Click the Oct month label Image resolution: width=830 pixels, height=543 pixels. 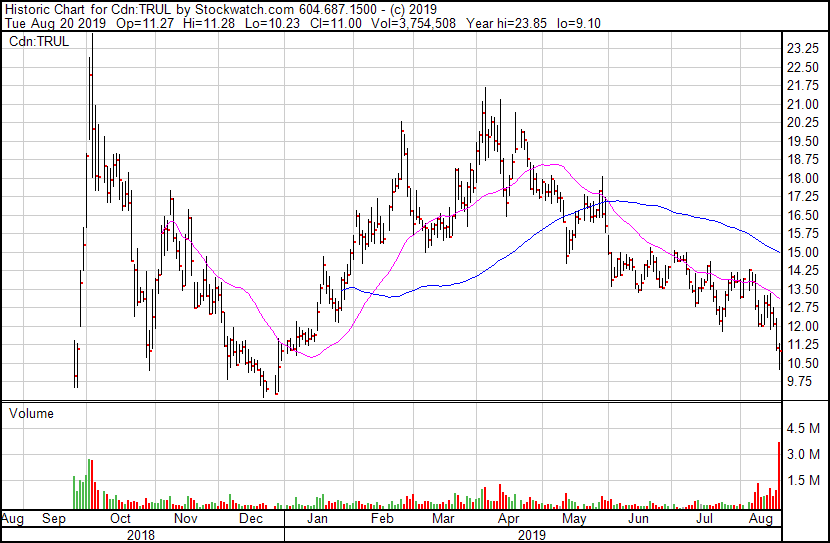click(120, 519)
